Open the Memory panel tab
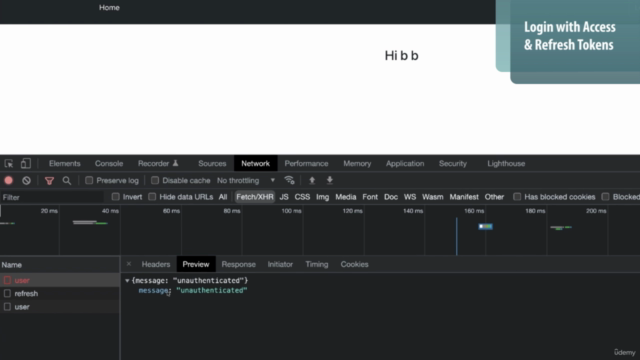The width and height of the screenshot is (640, 360). click(x=357, y=164)
